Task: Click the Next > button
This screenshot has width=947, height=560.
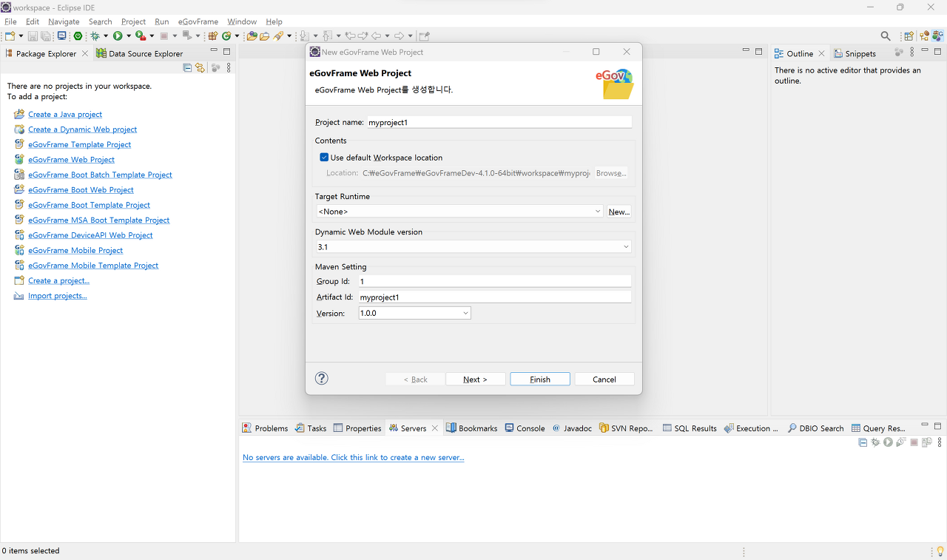Action: point(476,379)
